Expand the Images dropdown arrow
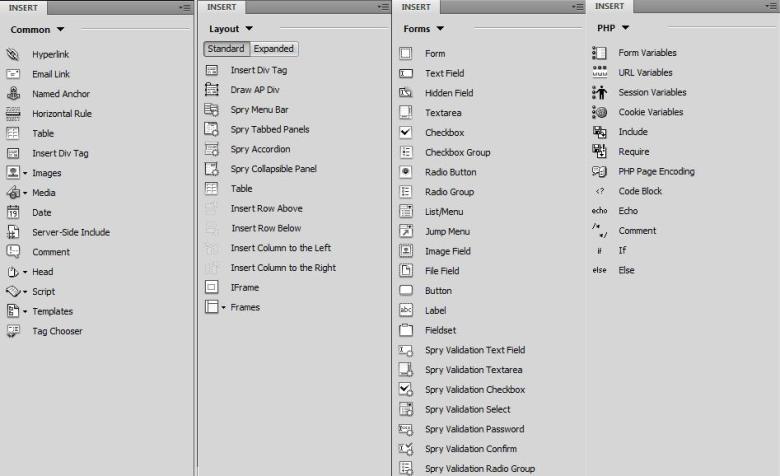 (x=25, y=173)
